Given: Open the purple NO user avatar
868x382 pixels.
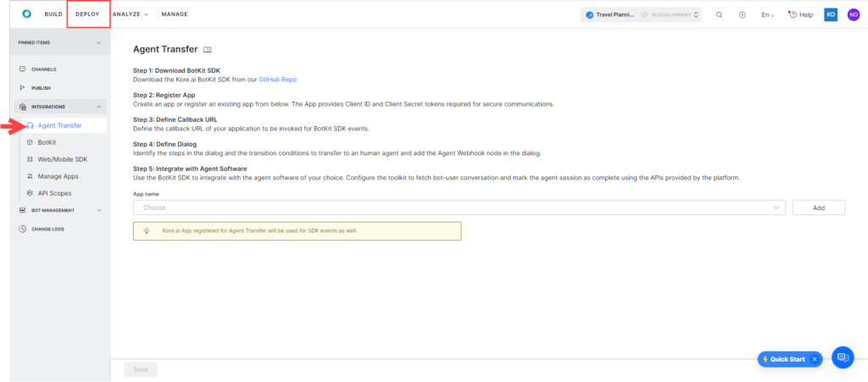Looking at the screenshot, I should pos(853,14).
